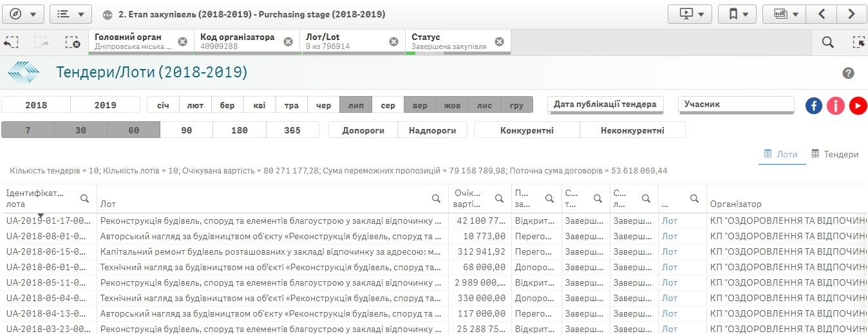Image resolution: width=868 pixels, height=334 pixels.
Task: Open the bookmarks dropdown
Action: 737,14
